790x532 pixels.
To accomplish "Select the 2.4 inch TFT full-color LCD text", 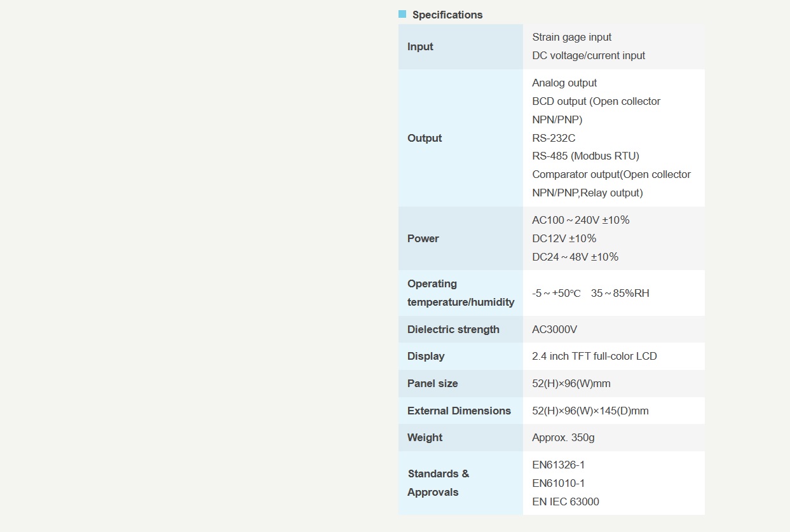I will tap(594, 356).
